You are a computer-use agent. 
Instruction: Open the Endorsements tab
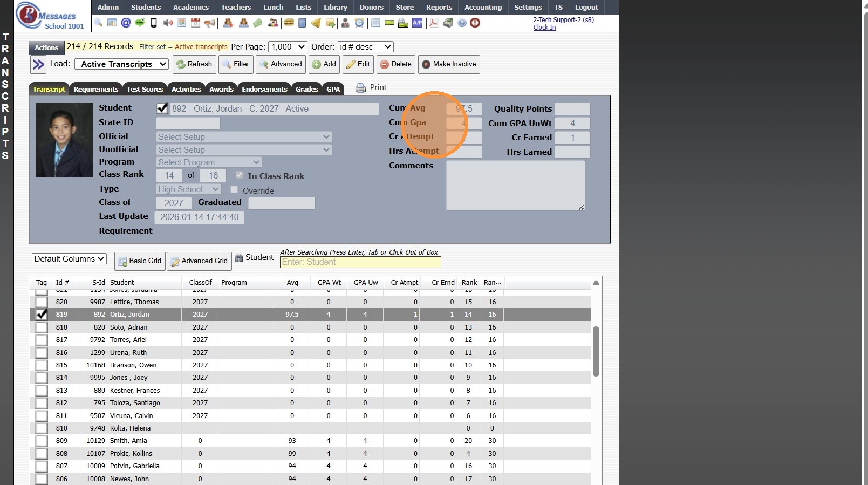[x=264, y=89]
